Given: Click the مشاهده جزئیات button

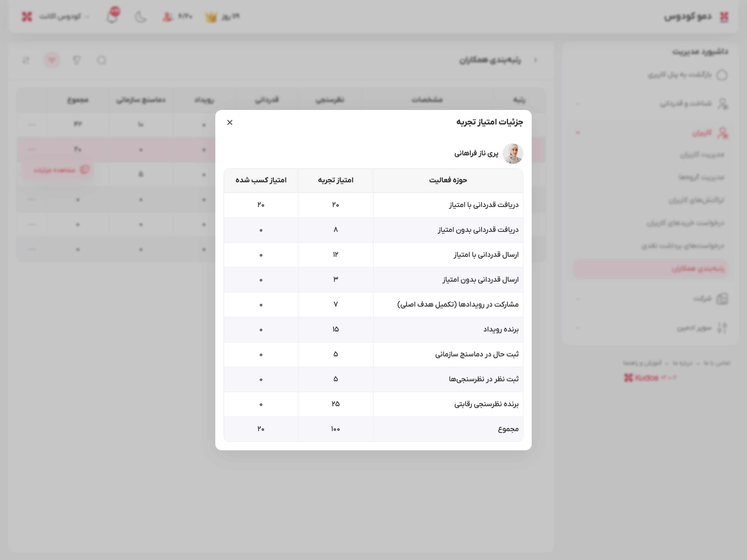Looking at the screenshot, I should [57, 170].
